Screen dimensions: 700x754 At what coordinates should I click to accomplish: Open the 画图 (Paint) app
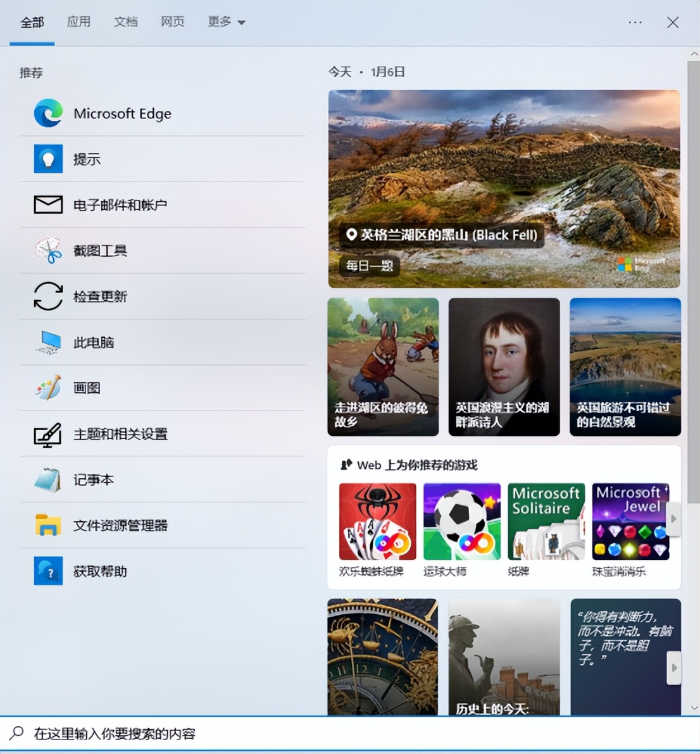click(x=87, y=387)
